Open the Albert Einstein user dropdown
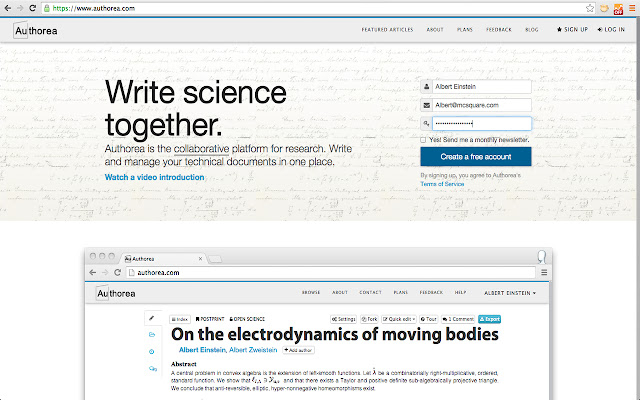The width and height of the screenshot is (640, 400). (510, 293)
